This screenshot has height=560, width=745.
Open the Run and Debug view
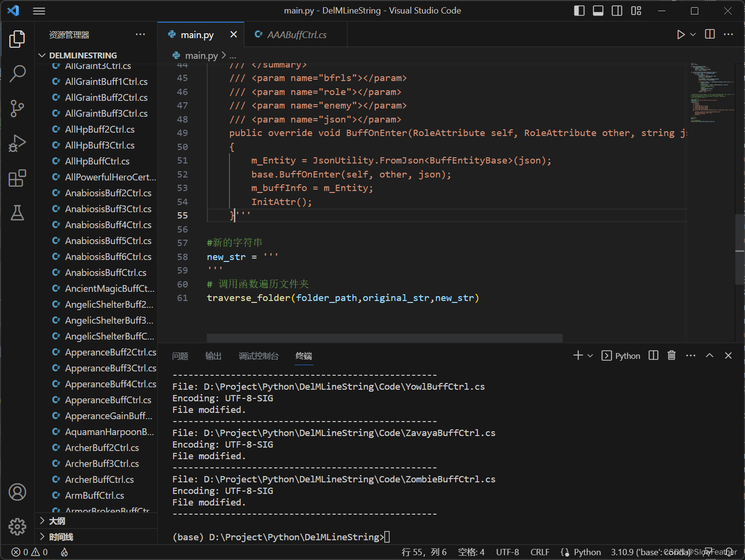[x=17, y=143]
